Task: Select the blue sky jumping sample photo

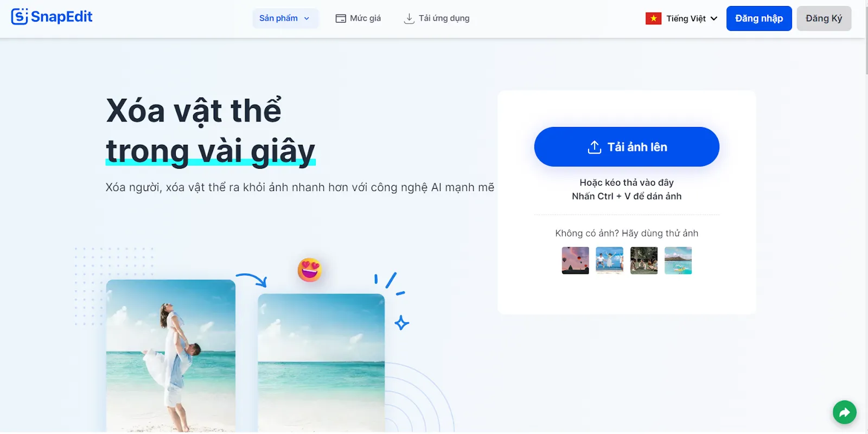Action: 610,260
